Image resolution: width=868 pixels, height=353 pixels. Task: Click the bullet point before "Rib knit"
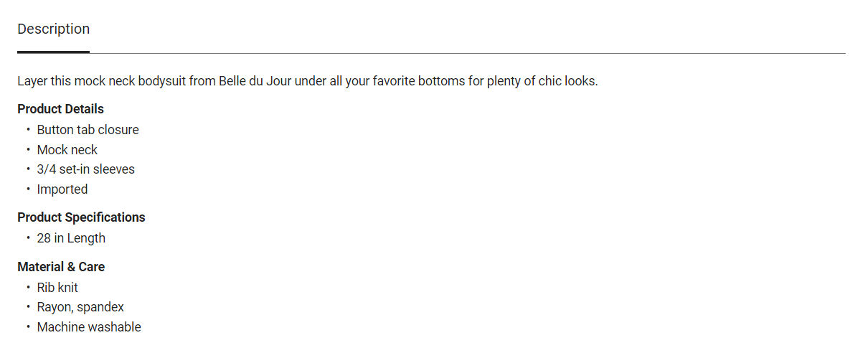pos(29,288)
